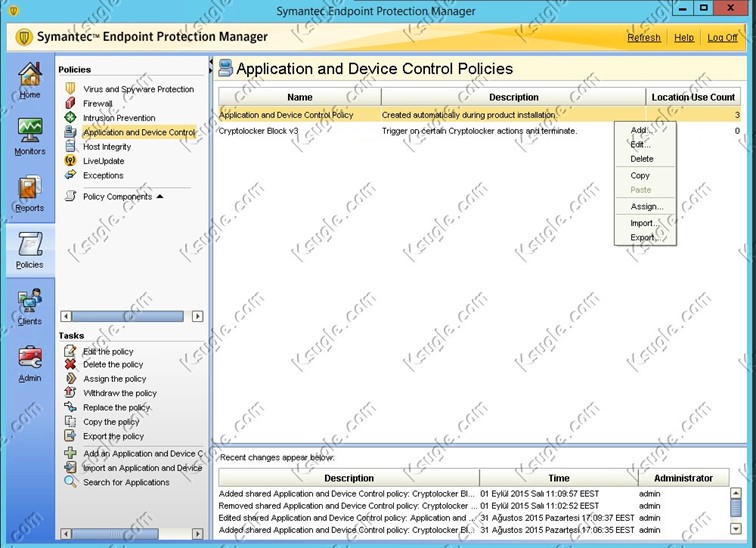Click the Virus and Spyware Protection shield icon
The width and height of the screenshot is (756, 548).
click(x=70, y=88)
